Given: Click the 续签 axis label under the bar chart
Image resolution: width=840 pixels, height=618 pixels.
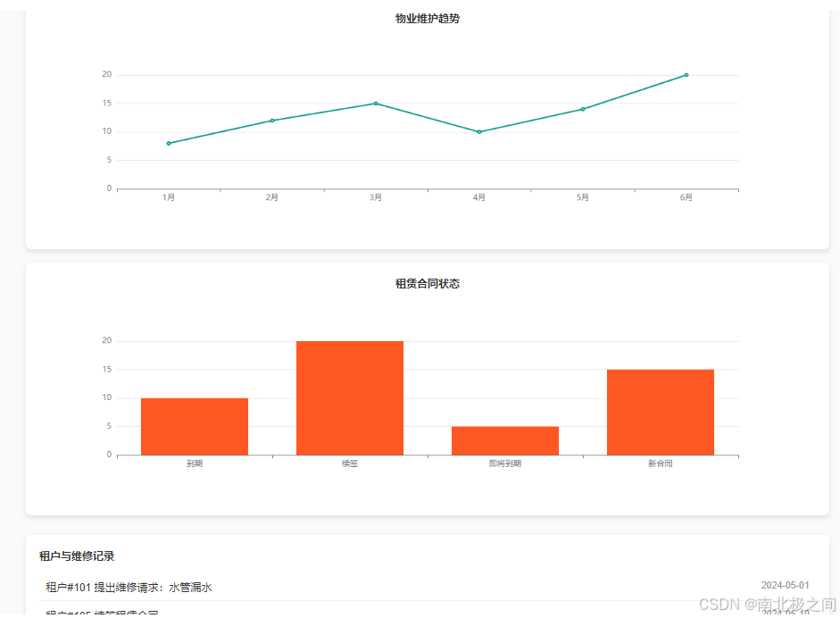Looking at the screenshot, I should 350,463.
